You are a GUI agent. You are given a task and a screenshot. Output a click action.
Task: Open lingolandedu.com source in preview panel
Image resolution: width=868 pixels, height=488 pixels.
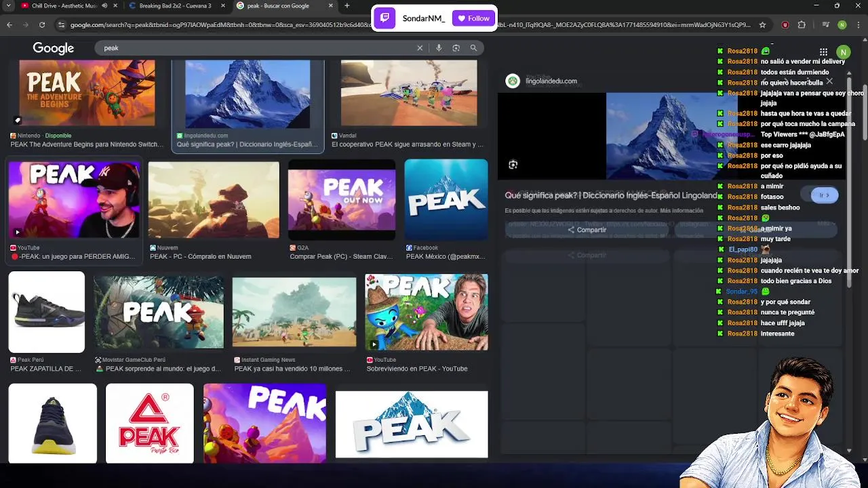pos(551,81)
